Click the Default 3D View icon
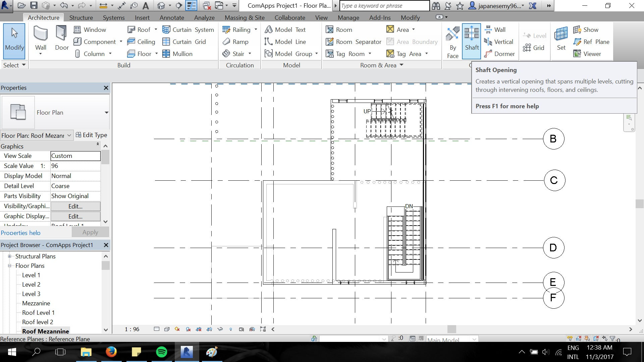Screen dimensions: 644x362 tap(161, 6)
